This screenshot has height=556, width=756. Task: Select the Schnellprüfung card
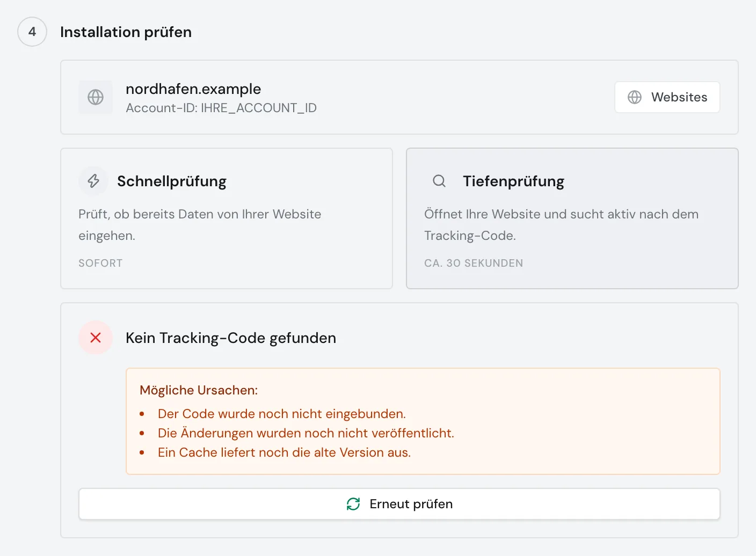coord(227,218)
